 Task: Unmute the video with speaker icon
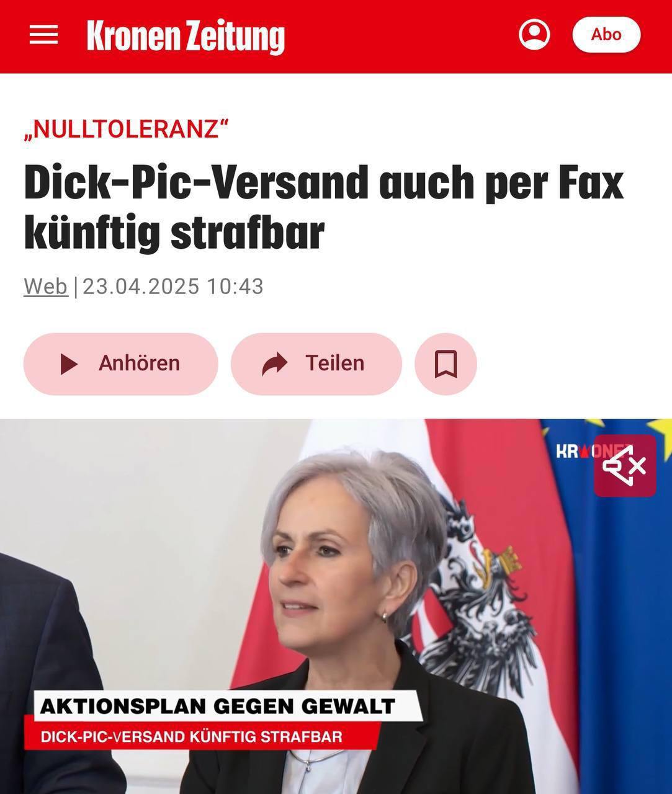(x=625, y=466)
